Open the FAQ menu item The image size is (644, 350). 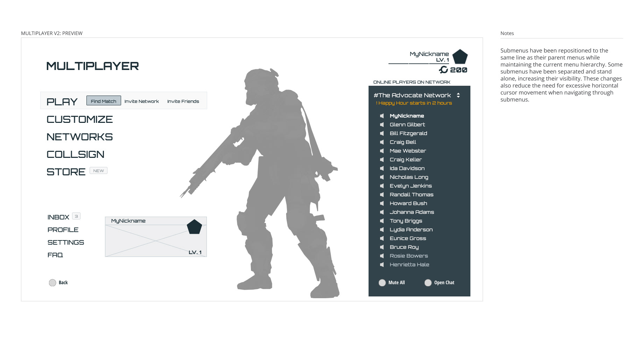(55, 255)
